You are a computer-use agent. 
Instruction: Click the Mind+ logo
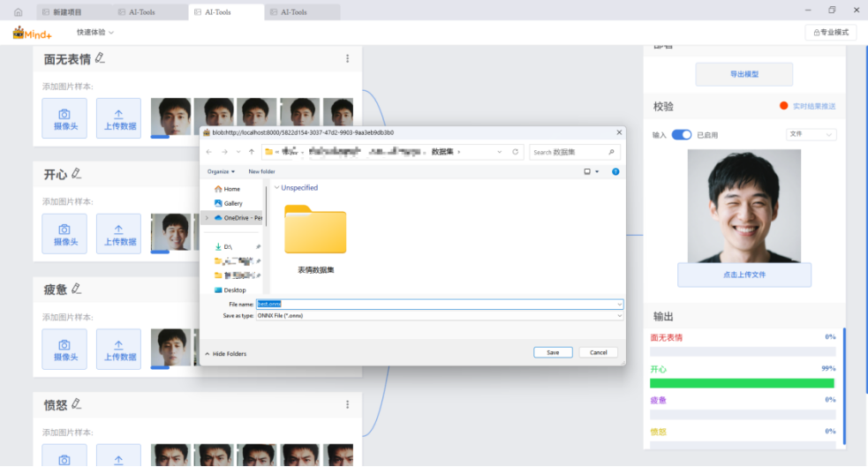tap(32, 34)
